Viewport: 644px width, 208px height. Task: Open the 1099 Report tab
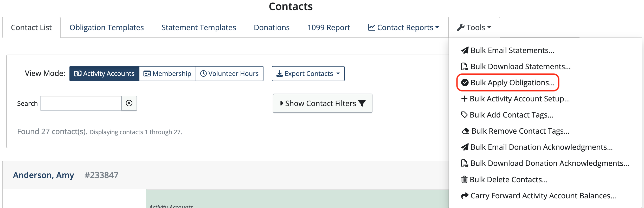[329, 28]
